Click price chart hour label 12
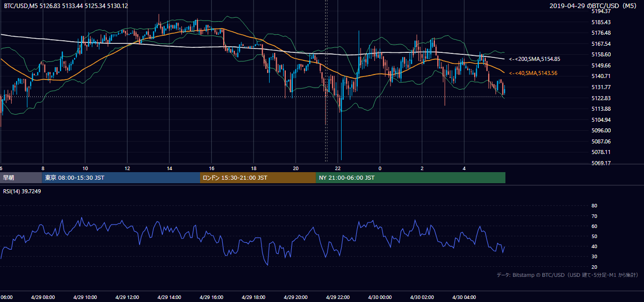 (x=127, y=168)
